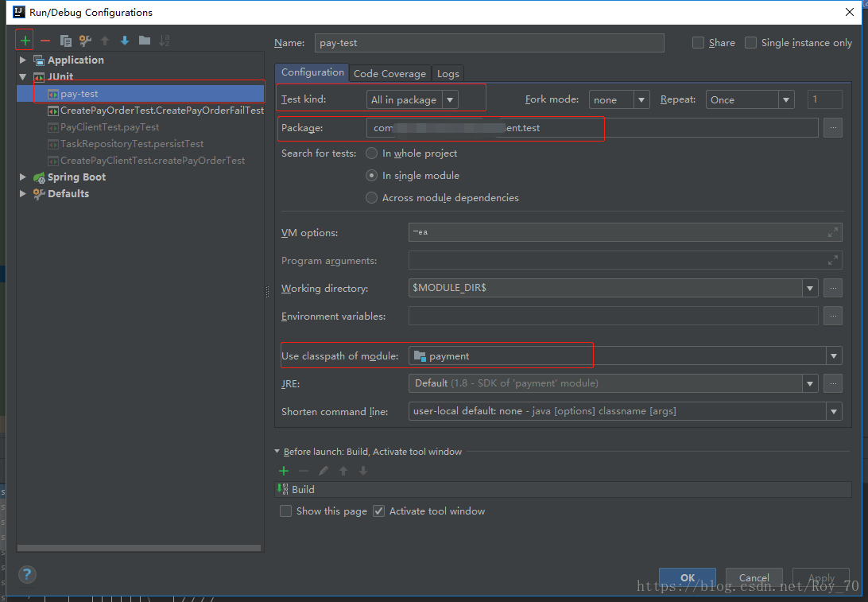Collapse the Before launch section
Screen dimensions: 868x602
[x=277, y=452]
